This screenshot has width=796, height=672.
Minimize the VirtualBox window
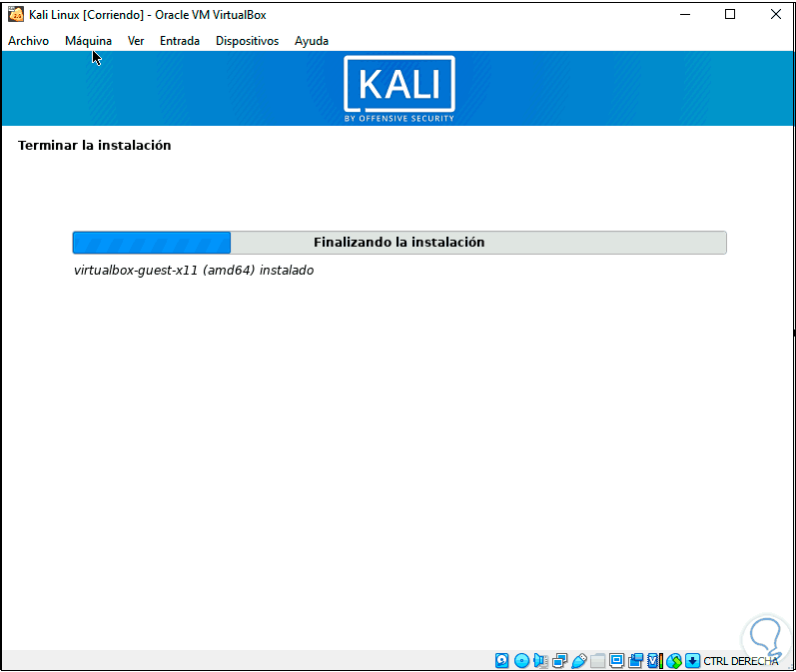coord(685,14)
